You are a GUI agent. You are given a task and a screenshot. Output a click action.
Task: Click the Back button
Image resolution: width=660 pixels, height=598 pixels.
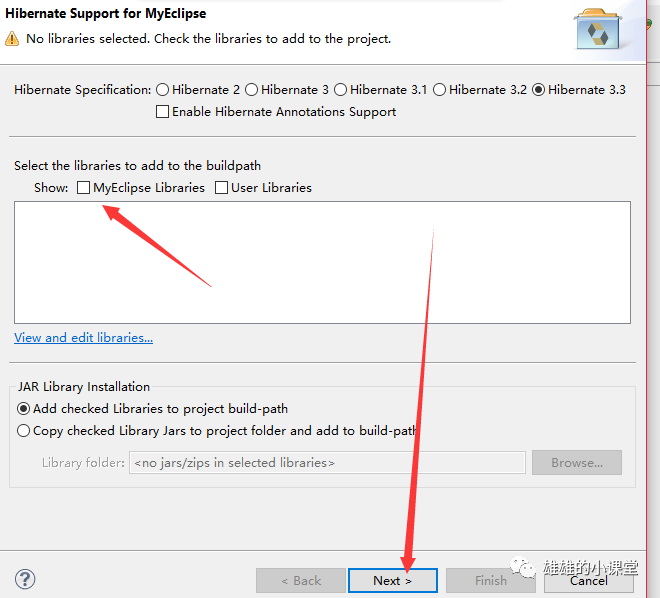point(301,580)
